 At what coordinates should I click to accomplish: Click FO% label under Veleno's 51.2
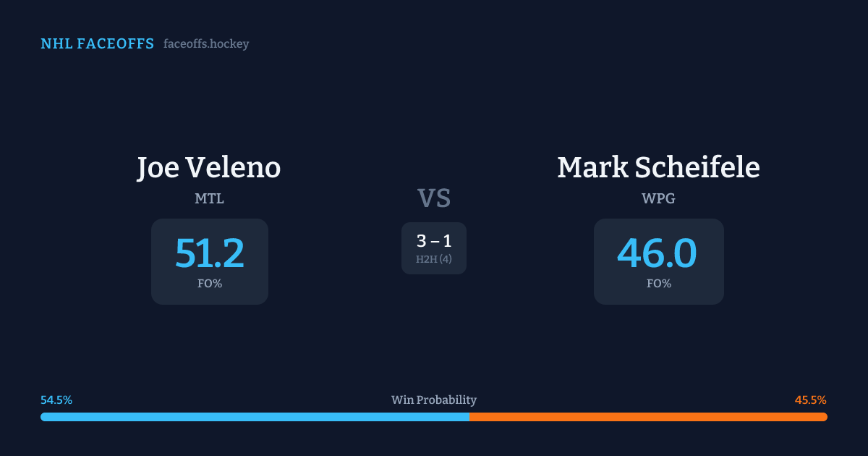click(209, 284)
